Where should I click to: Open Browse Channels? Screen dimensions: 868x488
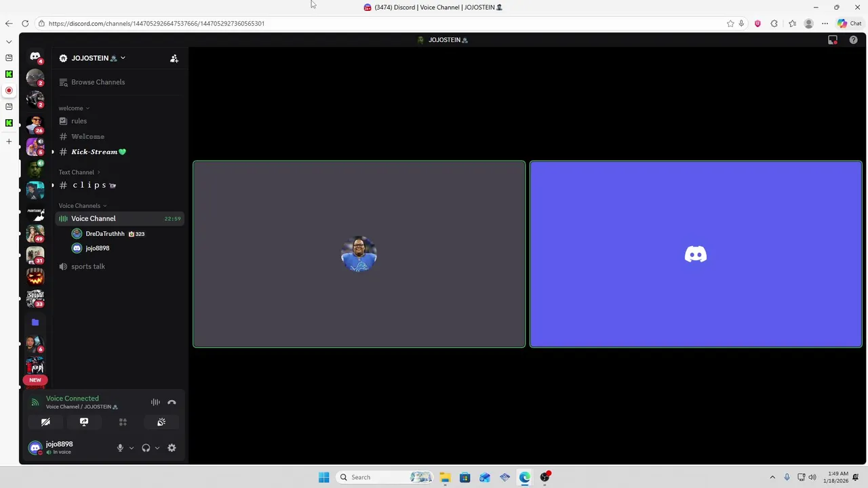click(98, 82)
